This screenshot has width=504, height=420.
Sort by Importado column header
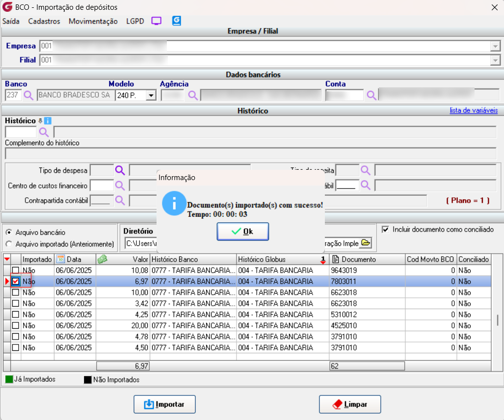(37, 260)
